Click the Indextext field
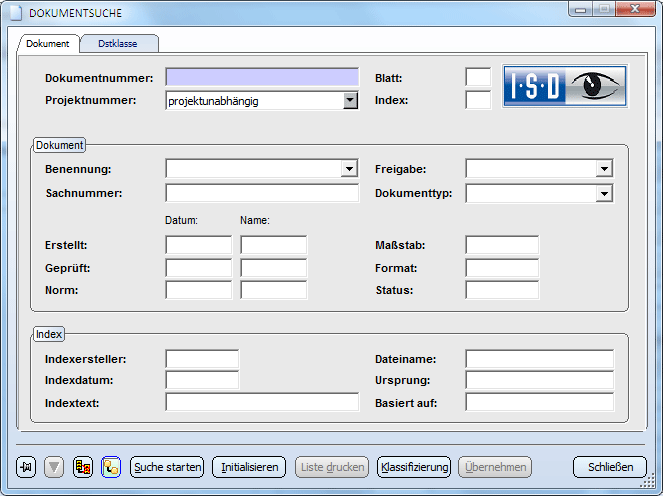 pyautogui.click(x=262, y=402)
